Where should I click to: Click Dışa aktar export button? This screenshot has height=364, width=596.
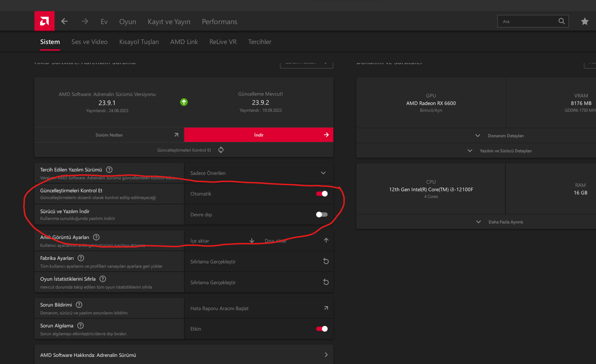(x=296, y=240)
